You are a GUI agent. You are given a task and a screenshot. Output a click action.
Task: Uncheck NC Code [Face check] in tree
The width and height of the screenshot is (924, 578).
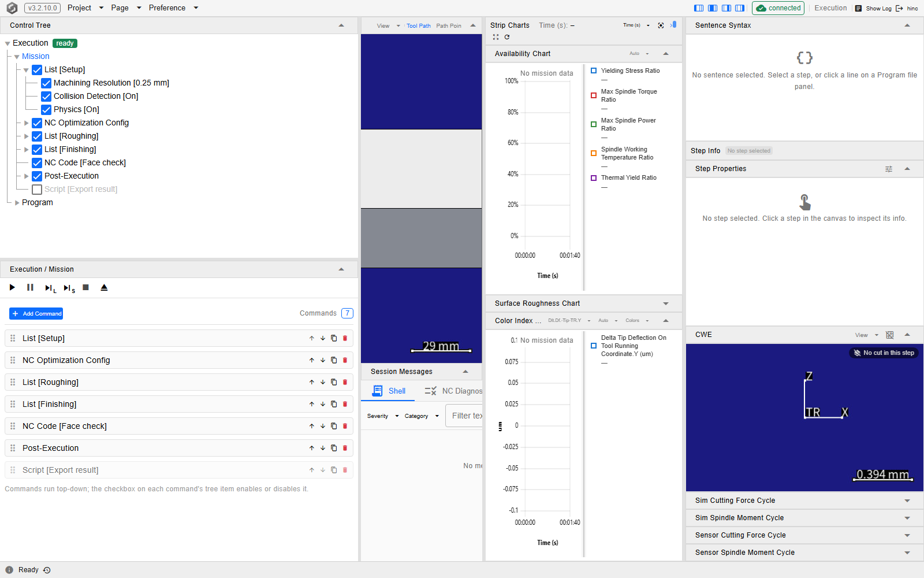pyautogui.click(x=37, y=163)
